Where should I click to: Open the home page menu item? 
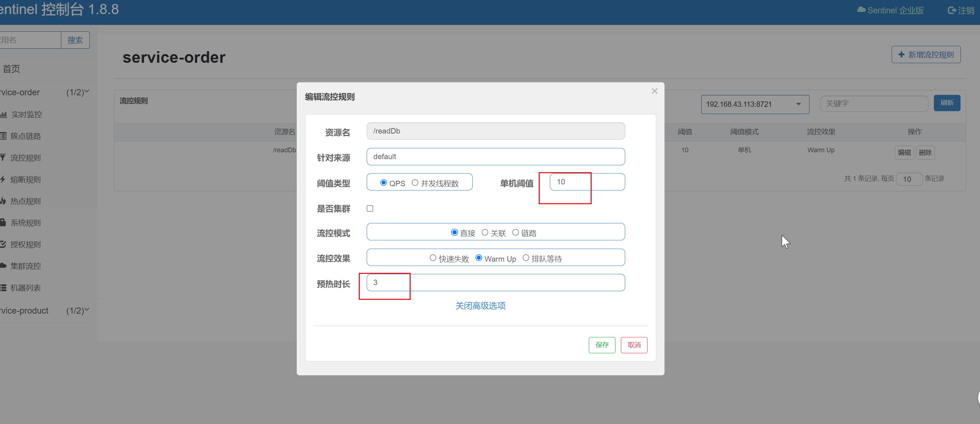[x=12, y=69]
